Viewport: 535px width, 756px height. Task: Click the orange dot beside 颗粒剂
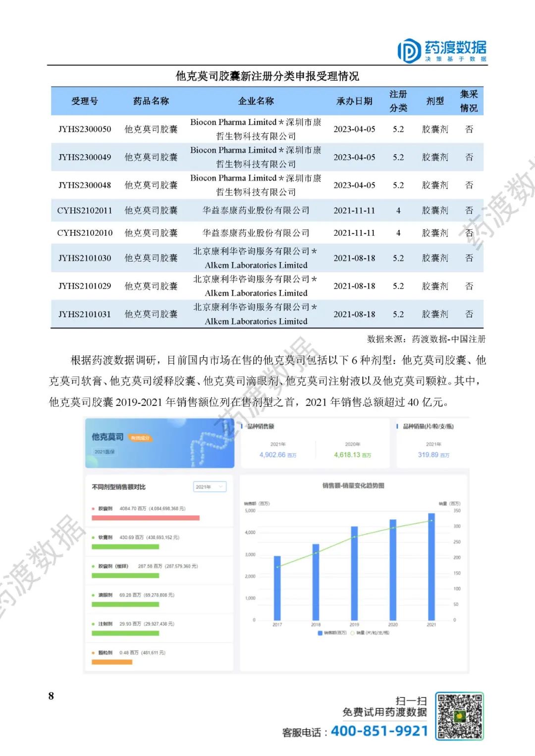pos(93,652)
